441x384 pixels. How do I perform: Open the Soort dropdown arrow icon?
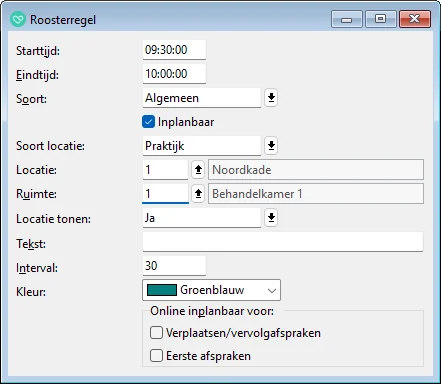(x=271, y=98)
